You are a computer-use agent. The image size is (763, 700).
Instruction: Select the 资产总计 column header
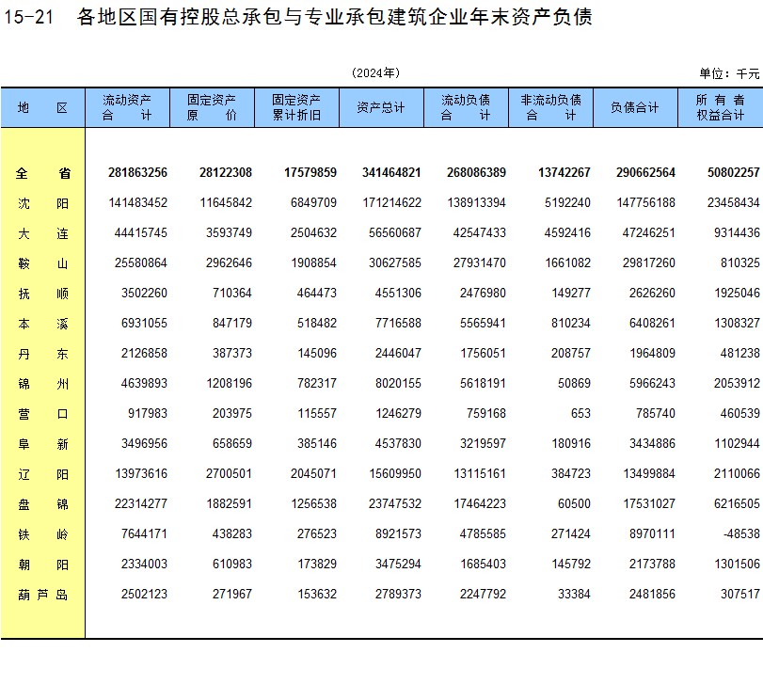pos(381,107)
